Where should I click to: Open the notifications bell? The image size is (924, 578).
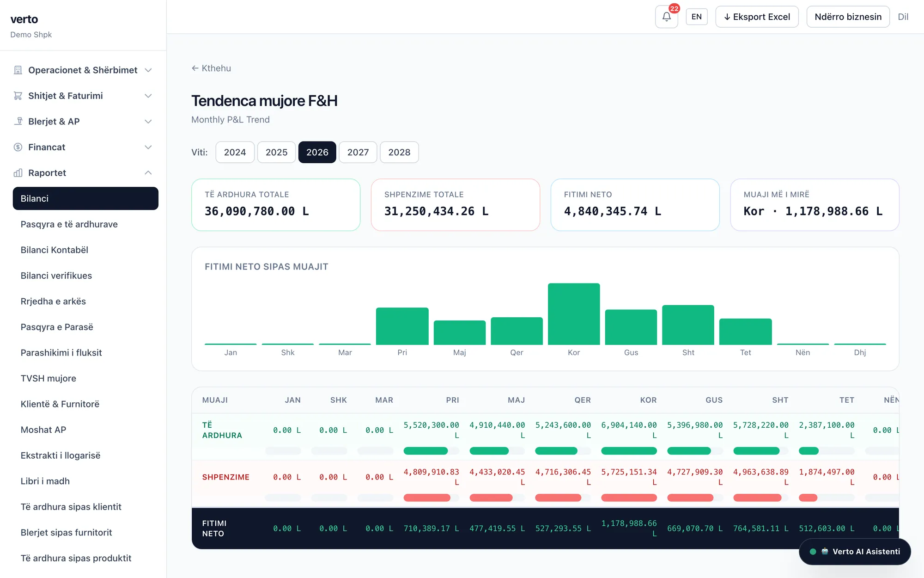coord(666,17)
